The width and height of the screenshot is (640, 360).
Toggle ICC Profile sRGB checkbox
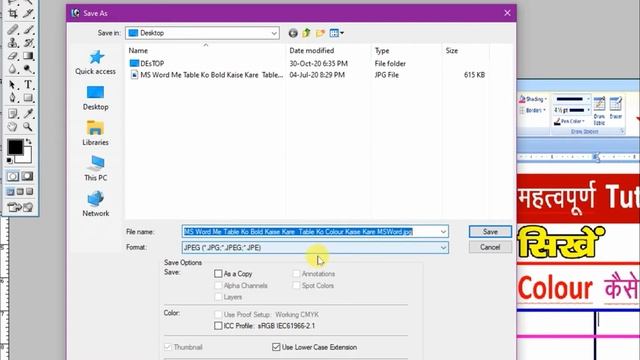218,326
